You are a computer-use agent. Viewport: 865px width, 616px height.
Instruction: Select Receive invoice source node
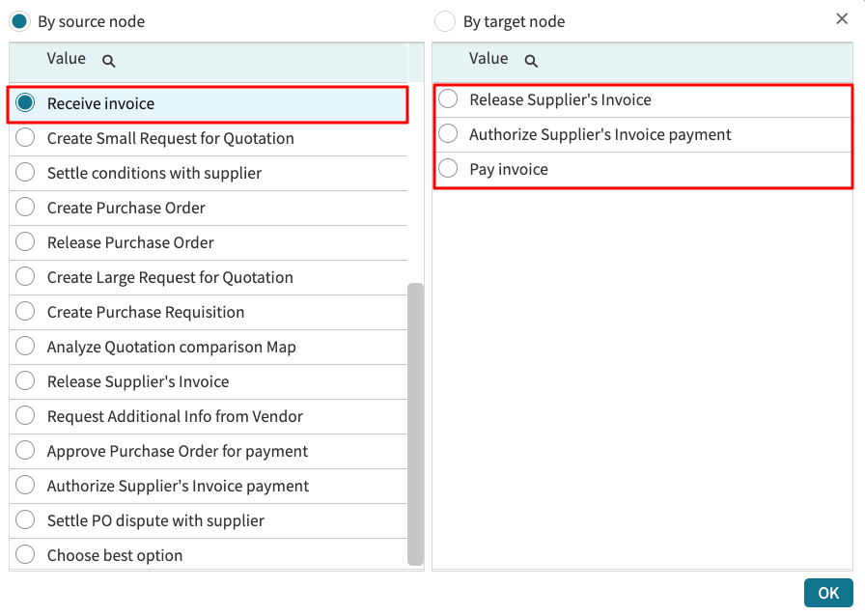coord(26,103)
